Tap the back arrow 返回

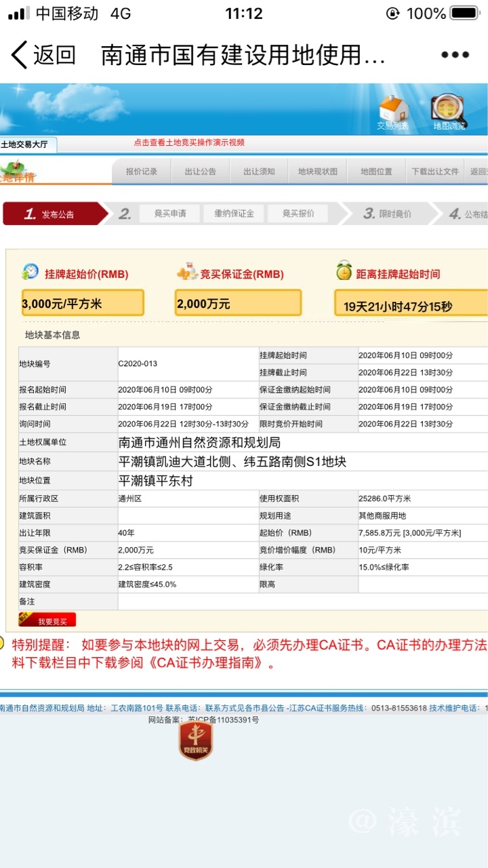[x=42, y=55]
